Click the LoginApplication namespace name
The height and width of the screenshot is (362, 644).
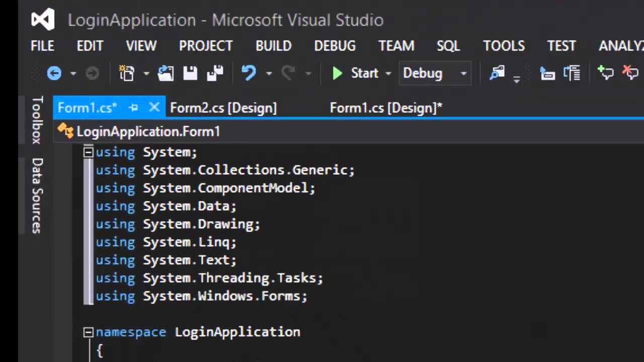click(x=237, y=332)
